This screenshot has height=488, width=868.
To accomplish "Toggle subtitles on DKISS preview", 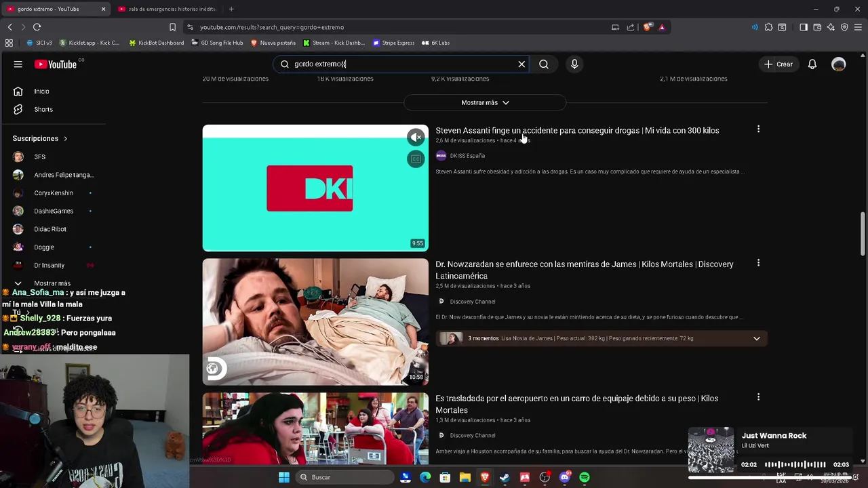I will [x=416, y=159].
